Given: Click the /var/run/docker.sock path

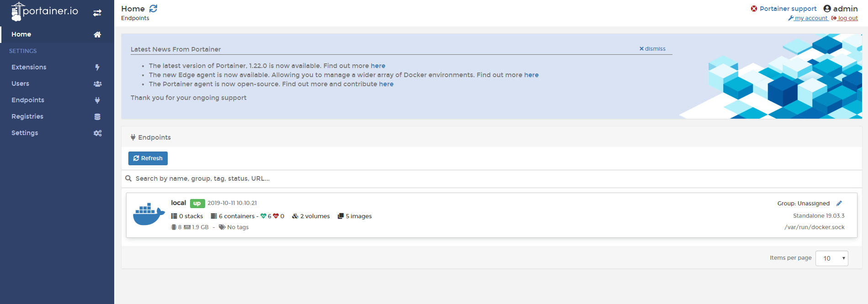Looking at the screenshot, I should [x=815, y=227].
